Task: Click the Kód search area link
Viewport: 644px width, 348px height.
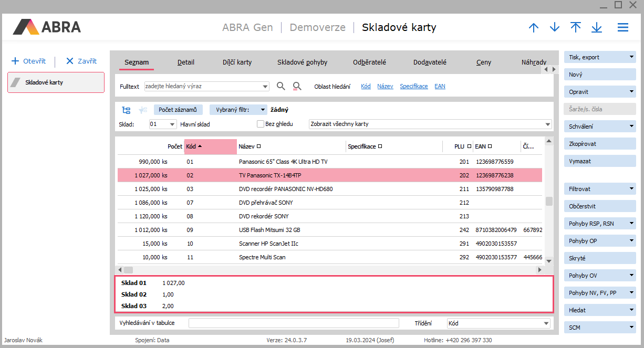Action: pyautogui.click(x=366, y=87)
